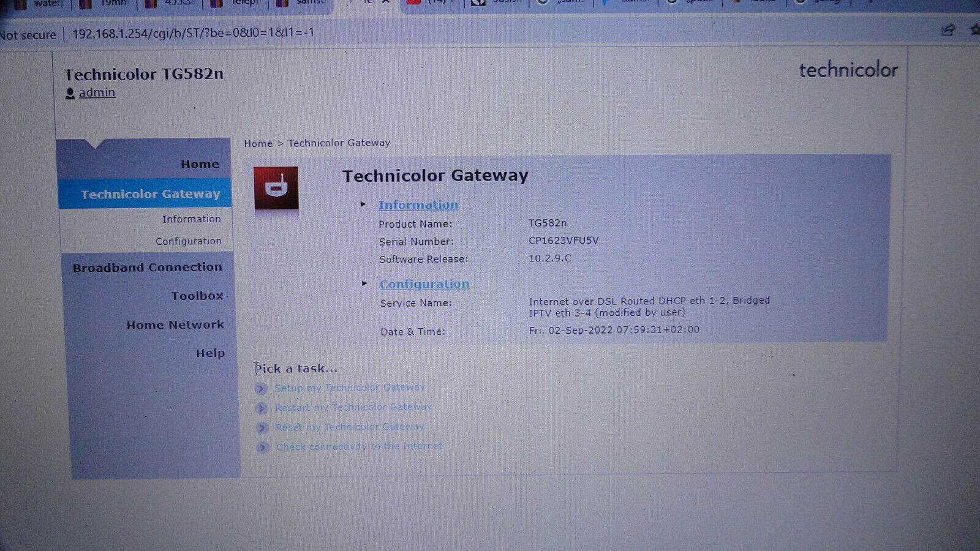This screenshot has width=980, height=551.
Task: Click Restart my Technicolor Gateway
Action: click(x=353, y=407)
